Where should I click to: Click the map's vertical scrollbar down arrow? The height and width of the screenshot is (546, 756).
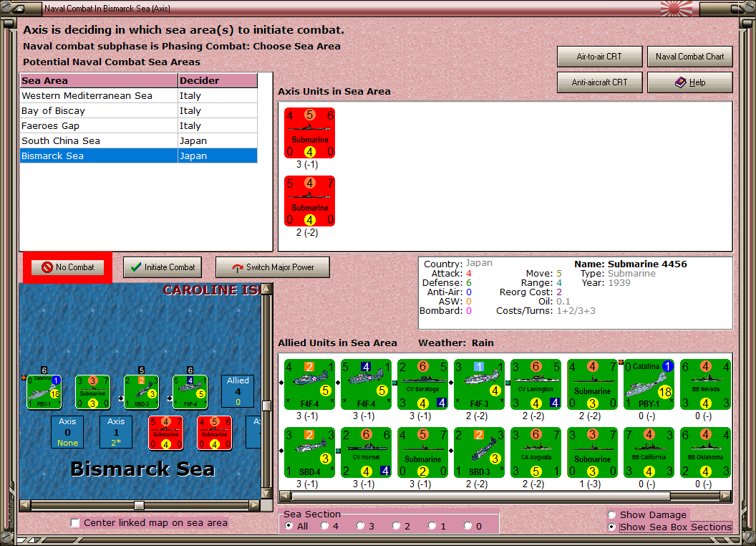point(266,494)
